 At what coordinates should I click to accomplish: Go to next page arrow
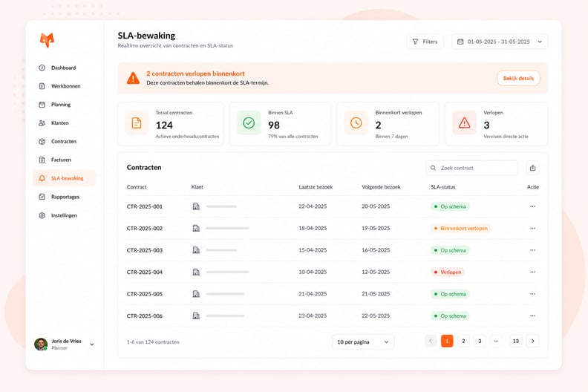532,341
